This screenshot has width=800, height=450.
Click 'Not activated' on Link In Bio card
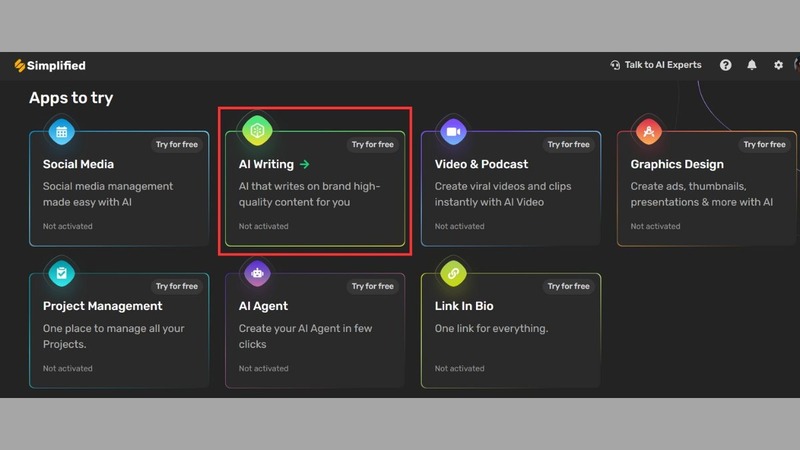pyautogui.click(x=459, y=368)
